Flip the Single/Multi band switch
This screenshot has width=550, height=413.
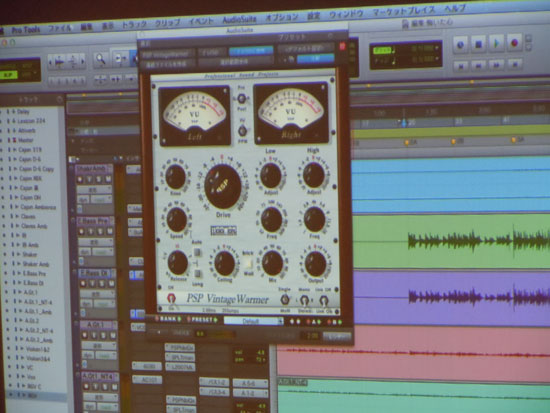tap(285, 299)
